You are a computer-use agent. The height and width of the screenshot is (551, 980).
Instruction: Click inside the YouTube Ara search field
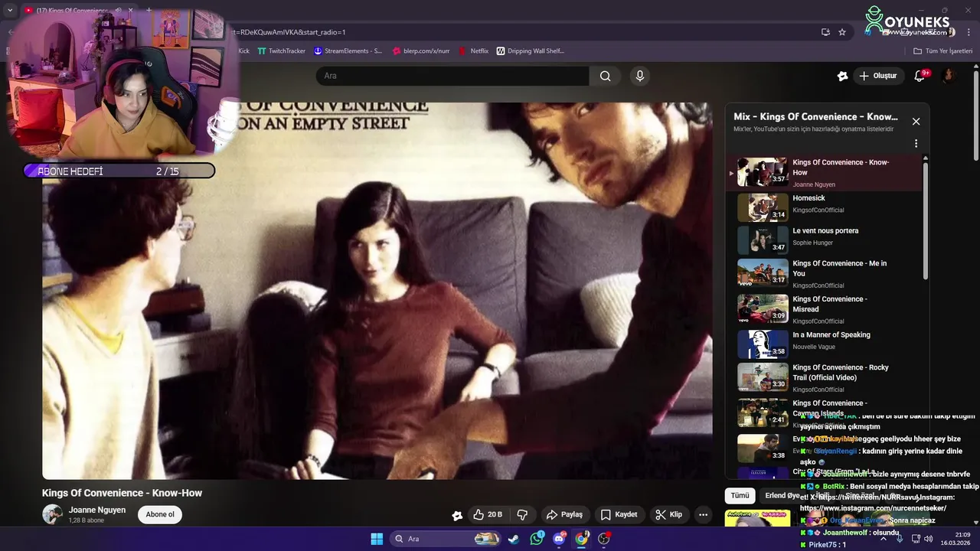(452, 76)
